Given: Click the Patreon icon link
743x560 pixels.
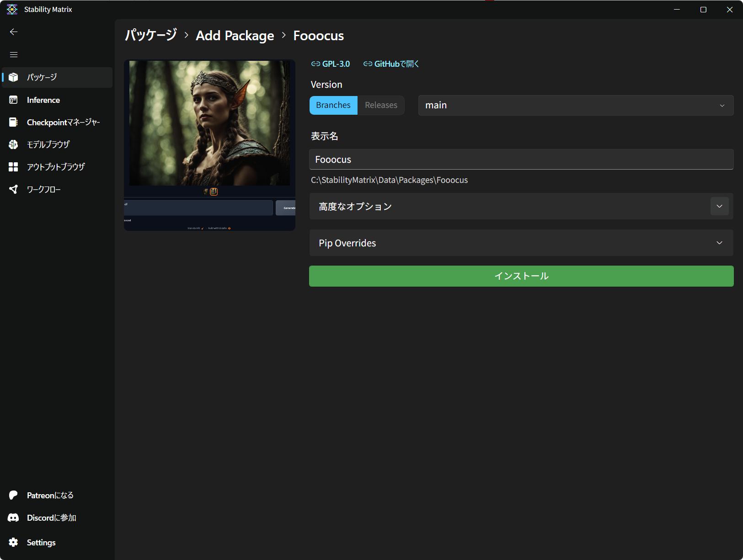Looking at the screenshot, I should tap(13, 495).
